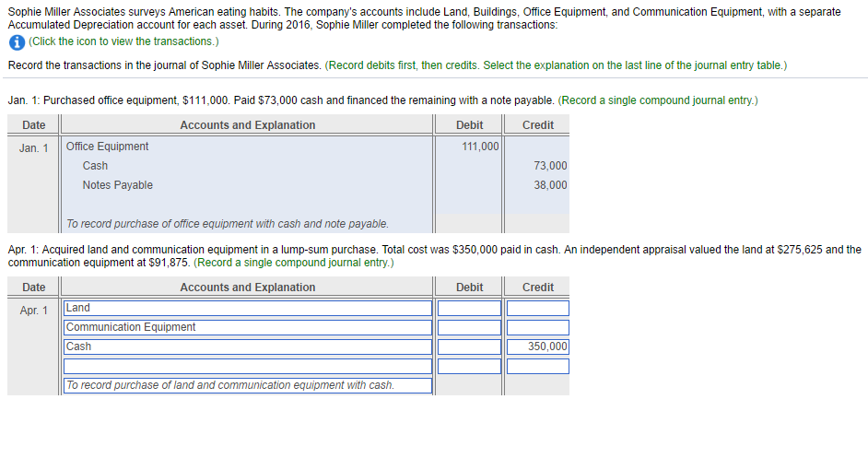Click the 'Date' header in the second table
The image size is (868, 458).
(34, 288)
